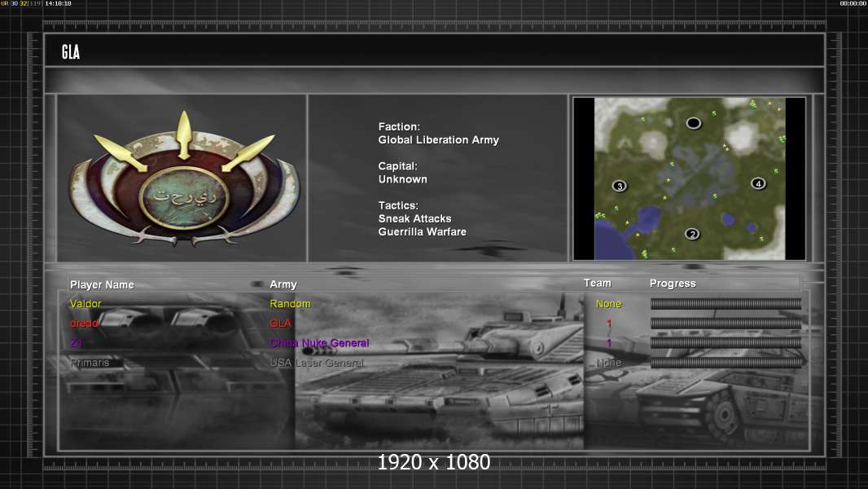Viewport: 868px width, 489px height.
Task: Click the China Nuke General army entry
Action: [x=319, y=343]
